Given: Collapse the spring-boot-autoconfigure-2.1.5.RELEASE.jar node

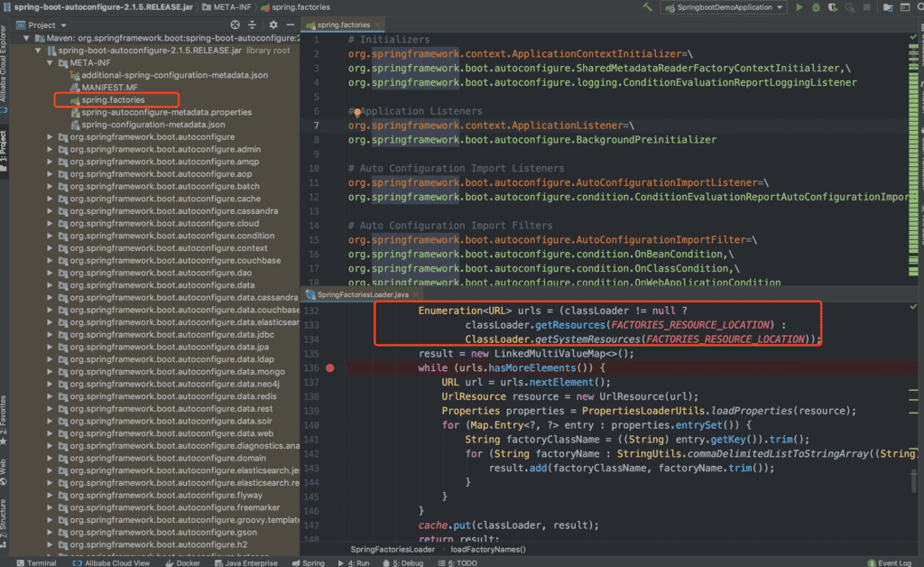Looking at the screenshot, I should (38, 50).
